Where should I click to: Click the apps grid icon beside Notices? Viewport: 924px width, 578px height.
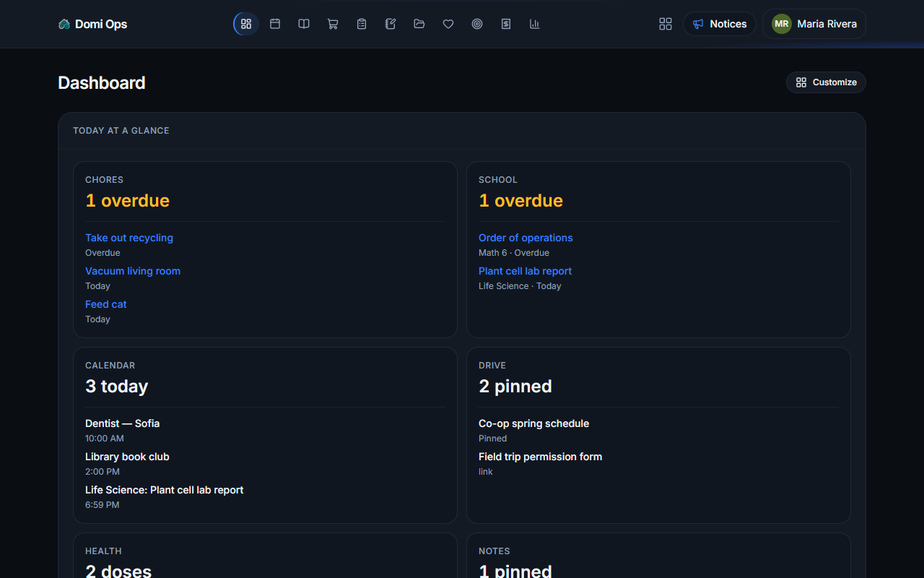pyautogui.click(x=666, y=24)
